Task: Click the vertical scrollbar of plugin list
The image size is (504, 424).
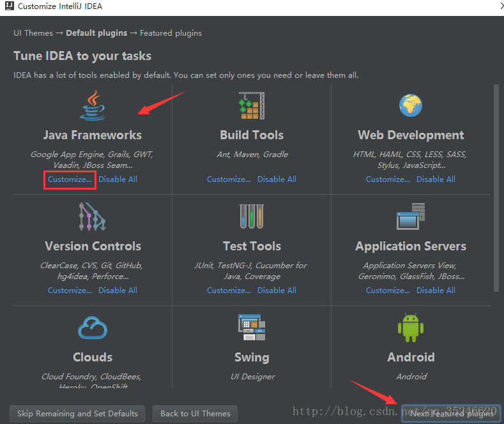Action: pos(496,188)
